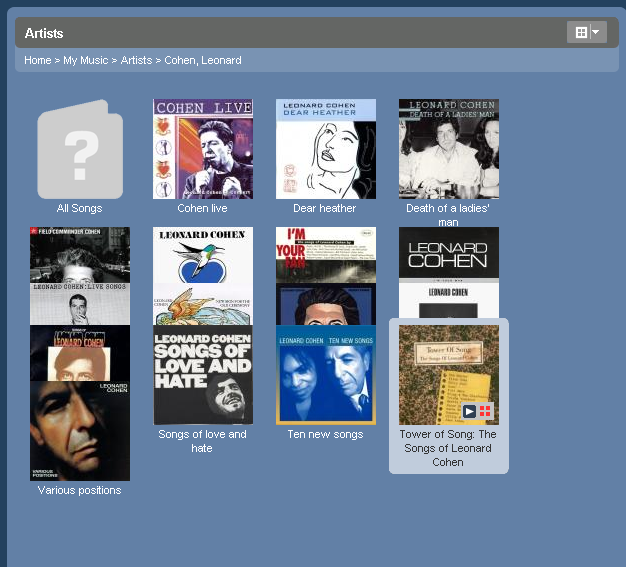Open more options for Tower of Song
The image size is (626, 567).
486,411
